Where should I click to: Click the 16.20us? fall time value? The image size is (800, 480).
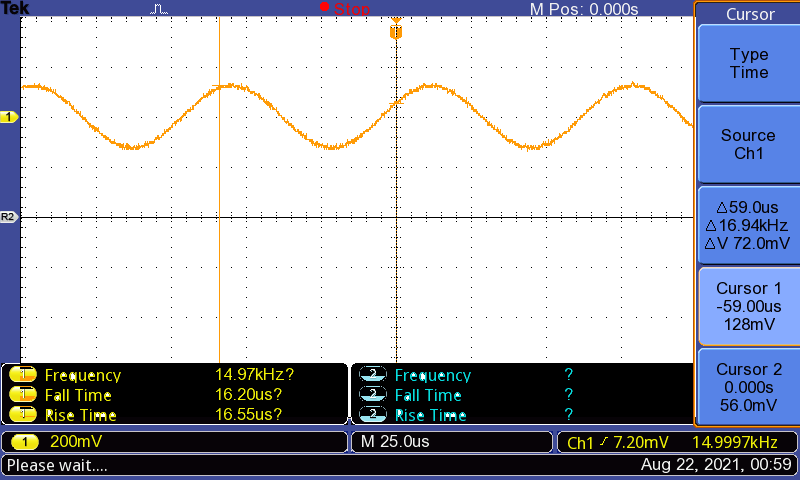coord(248,394)
